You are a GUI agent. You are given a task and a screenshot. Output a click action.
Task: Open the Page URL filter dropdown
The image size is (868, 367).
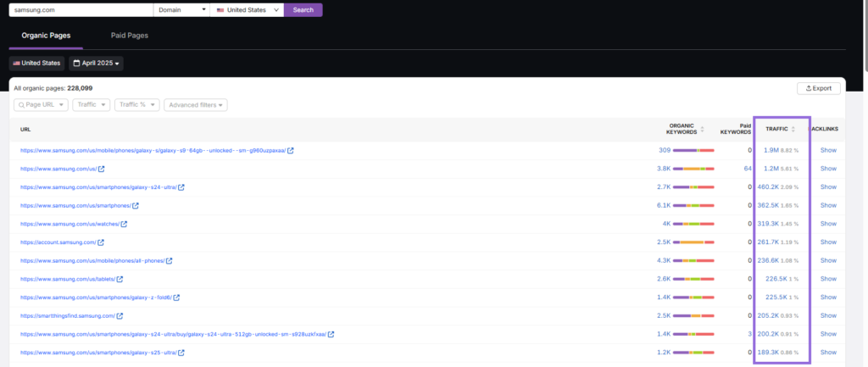pos(41,104)
